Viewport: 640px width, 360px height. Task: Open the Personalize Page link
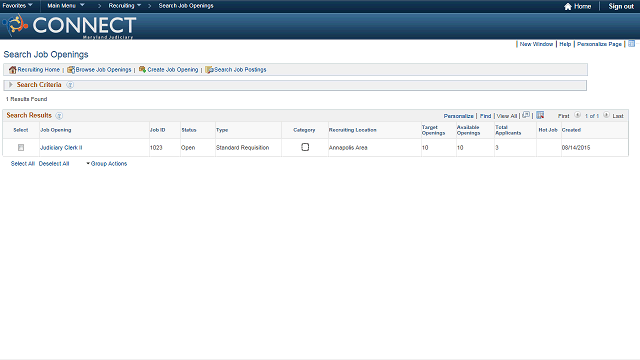coord(599,44)
